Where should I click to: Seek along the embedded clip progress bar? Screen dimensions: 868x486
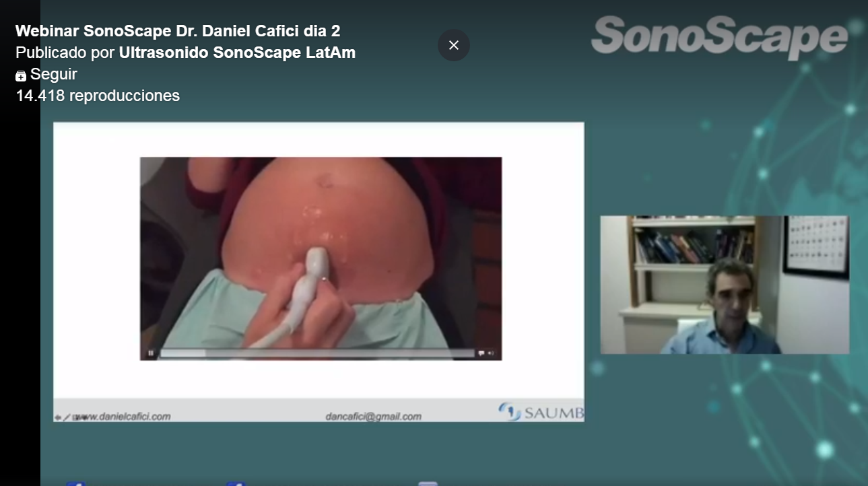point(316,353)
